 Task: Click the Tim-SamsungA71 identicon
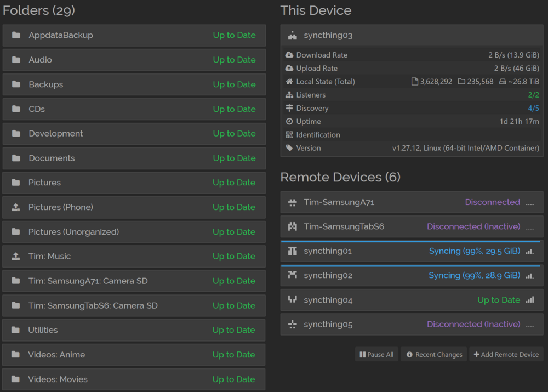point(293,202)
